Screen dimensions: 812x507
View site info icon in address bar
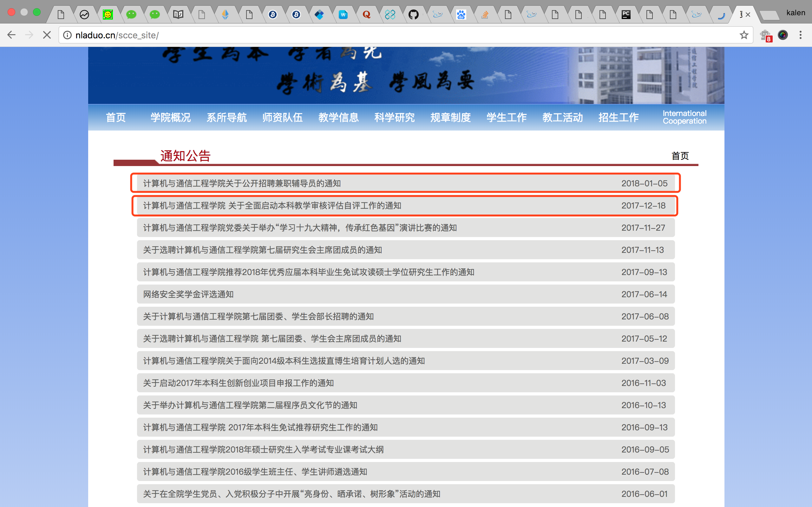(68, 35)
